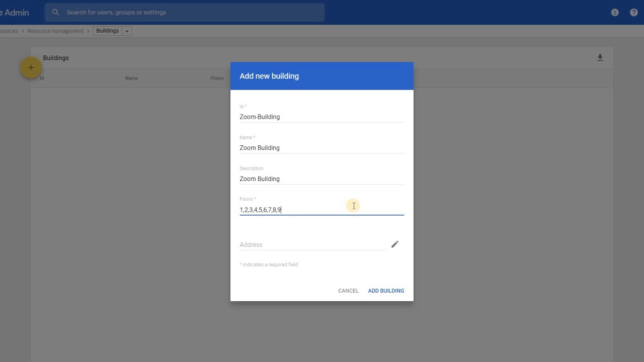Open the Buildings breadcrumb dropdown arrow
This screenshot has height=362, width=644.
[x=127, y=31]
